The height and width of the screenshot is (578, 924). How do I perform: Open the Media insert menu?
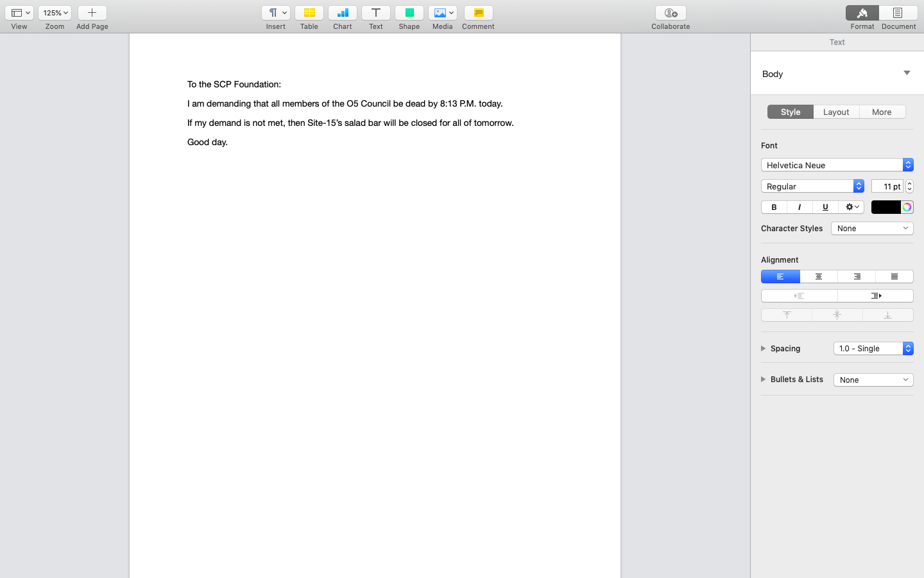point(442,13)
